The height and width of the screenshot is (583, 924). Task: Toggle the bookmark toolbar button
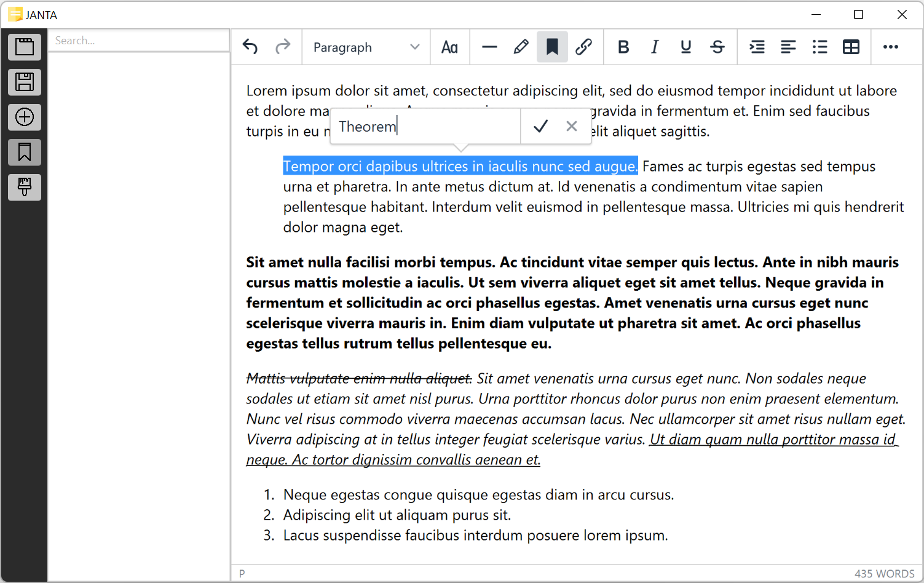[x=552, y=47]
